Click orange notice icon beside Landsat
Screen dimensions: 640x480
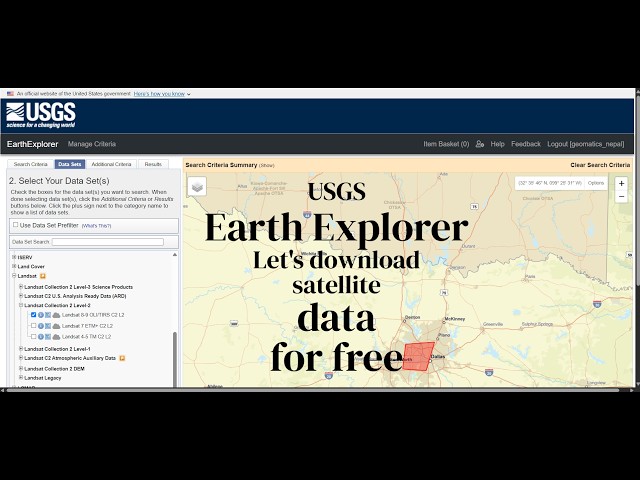coord(43,276)
